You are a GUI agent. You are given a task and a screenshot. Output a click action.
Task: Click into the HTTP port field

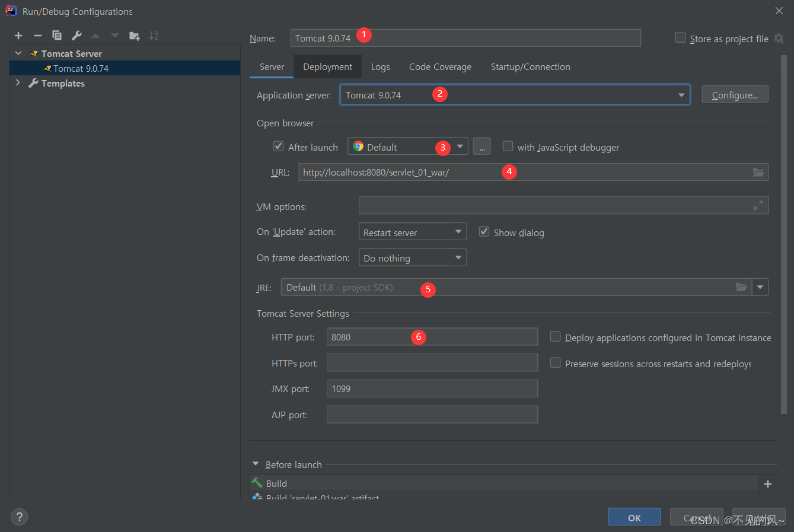point(432,337)
